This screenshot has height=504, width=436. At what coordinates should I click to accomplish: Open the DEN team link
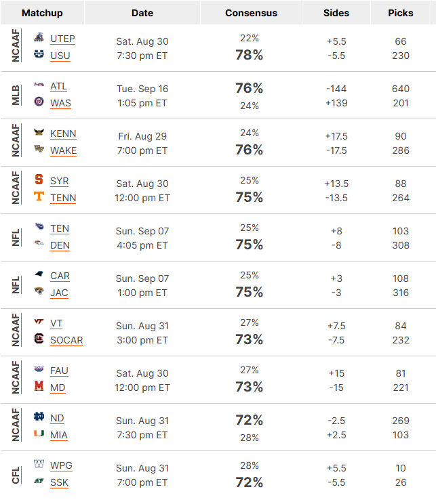[x=60, y=245]
